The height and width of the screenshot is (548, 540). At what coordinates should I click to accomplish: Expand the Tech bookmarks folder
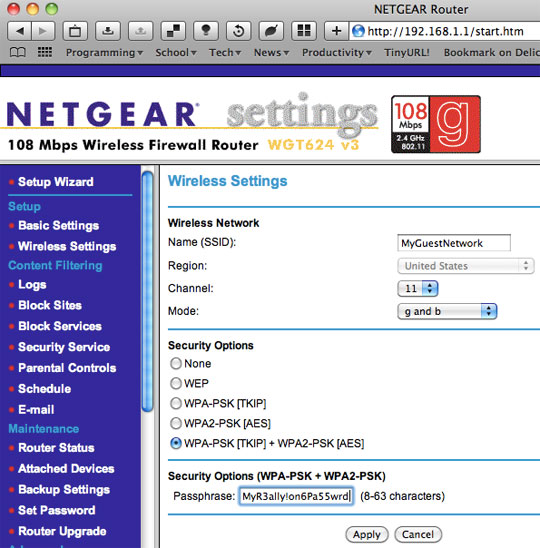point(225,52)
